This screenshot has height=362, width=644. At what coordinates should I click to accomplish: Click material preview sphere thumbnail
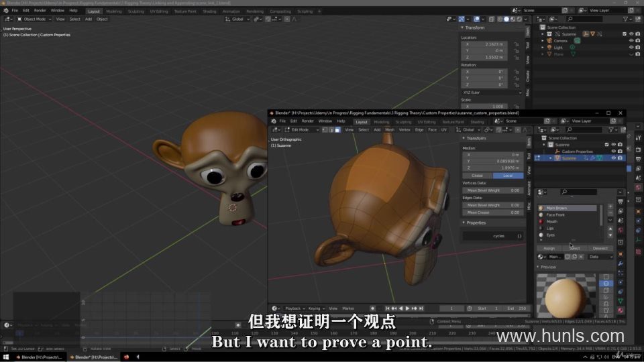tap(566, 296)
